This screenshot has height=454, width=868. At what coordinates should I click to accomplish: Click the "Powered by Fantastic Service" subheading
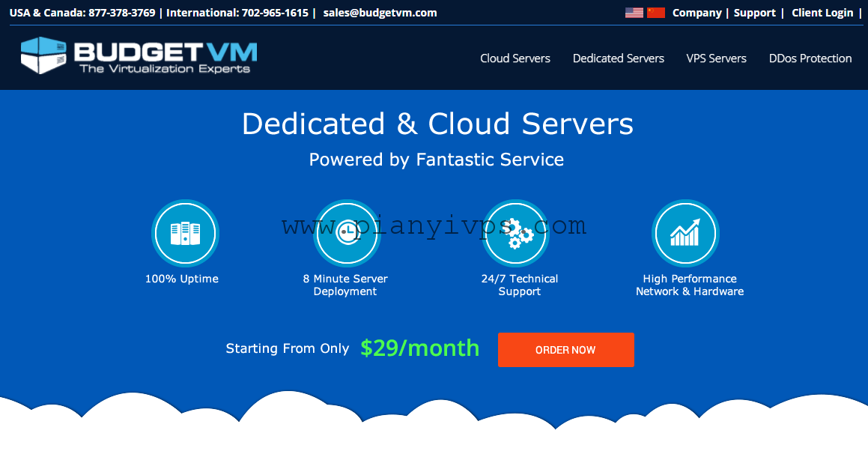436,160
